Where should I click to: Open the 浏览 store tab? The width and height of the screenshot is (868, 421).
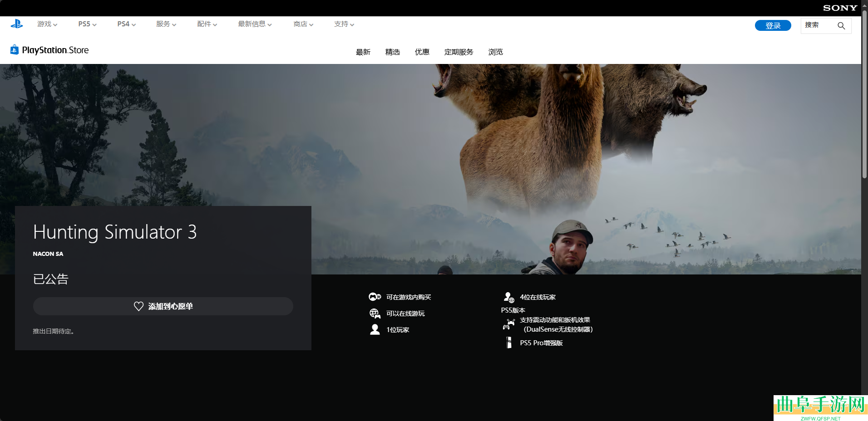click(x=496, y=52)
